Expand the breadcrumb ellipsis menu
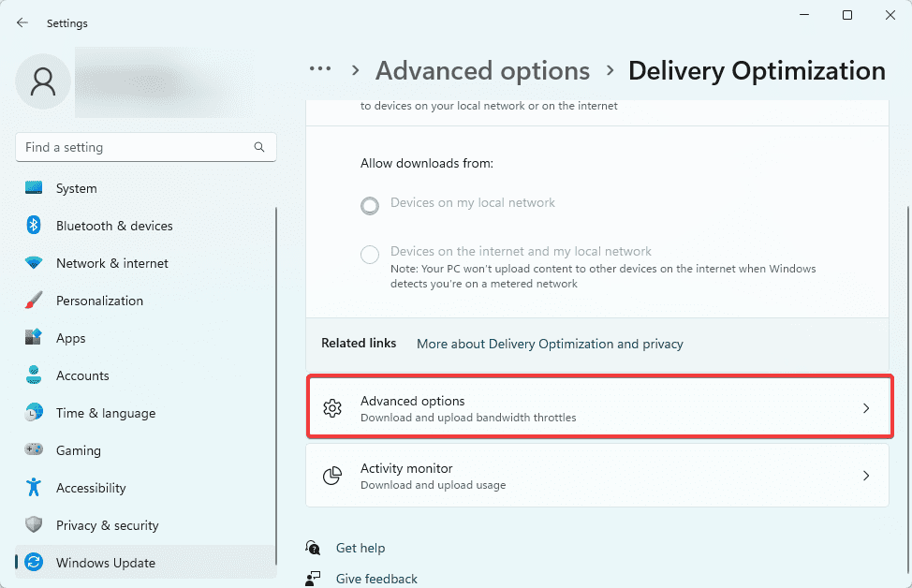The height and width of the screenshot is (588, 912). tap(320, 69)
